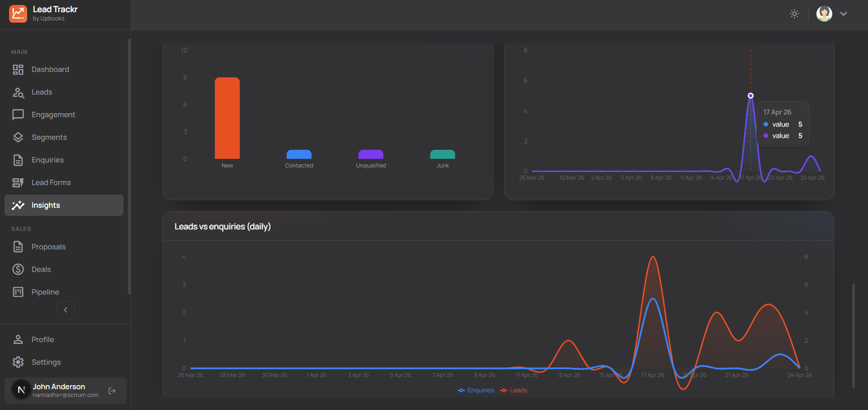The height and width of the screenshot is (410, 868).
Task: Switch to the Insights section
Action: [46, 205]
